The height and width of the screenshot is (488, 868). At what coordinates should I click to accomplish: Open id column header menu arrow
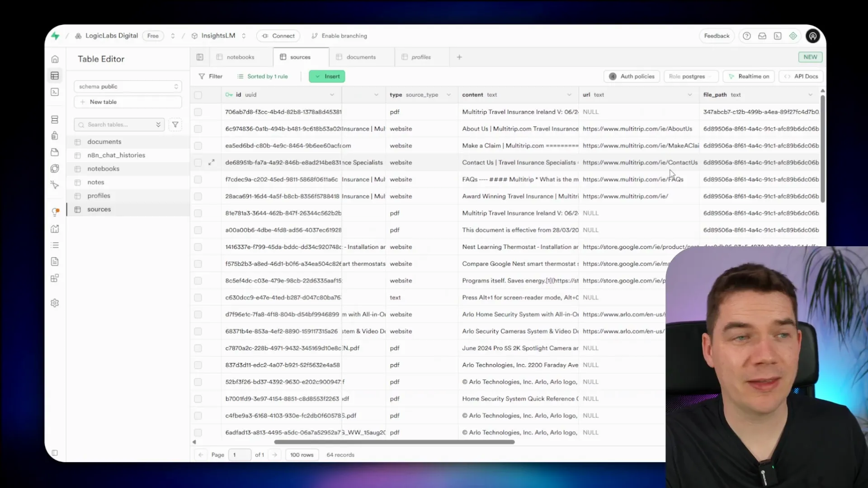[332, 95]
